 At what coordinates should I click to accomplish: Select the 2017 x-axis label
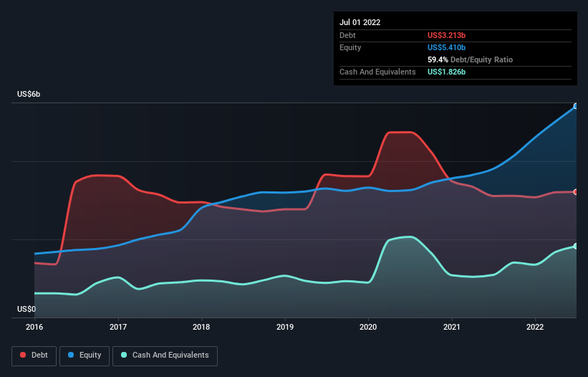click(118, 327)
